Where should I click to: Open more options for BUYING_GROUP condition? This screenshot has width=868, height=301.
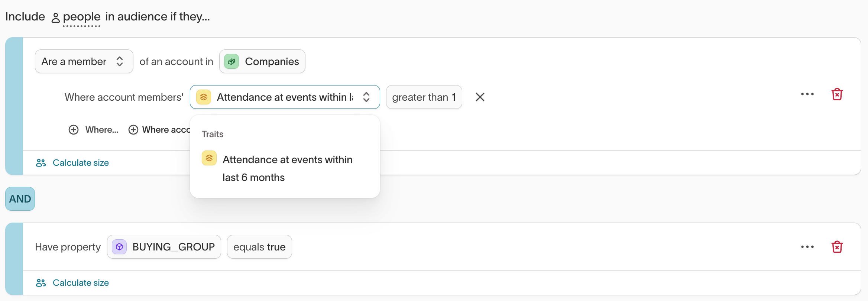pyautogui.click(x=807, y=247)
